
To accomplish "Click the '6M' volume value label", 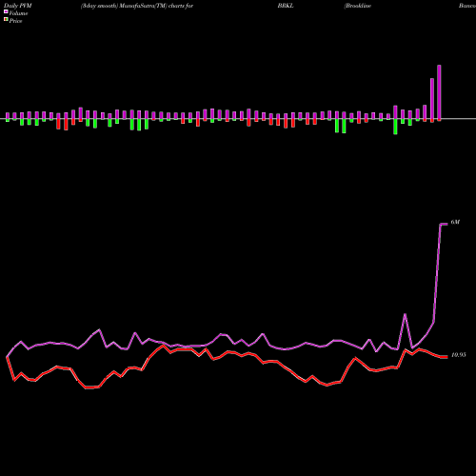I will 455,223.
